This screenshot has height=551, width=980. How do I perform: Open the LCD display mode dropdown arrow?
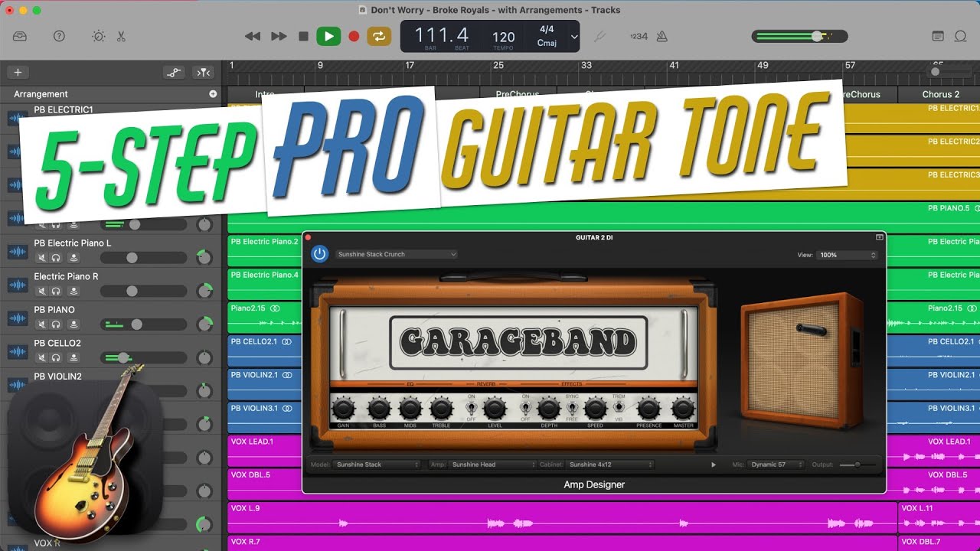click(x=574, y=36)
